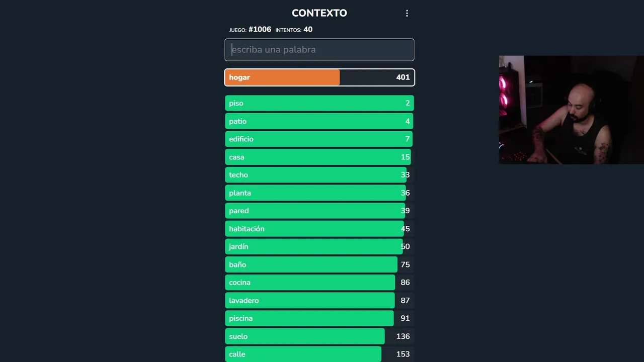
Task: Select the 'calle' word bar
Action: coord(319,354)
